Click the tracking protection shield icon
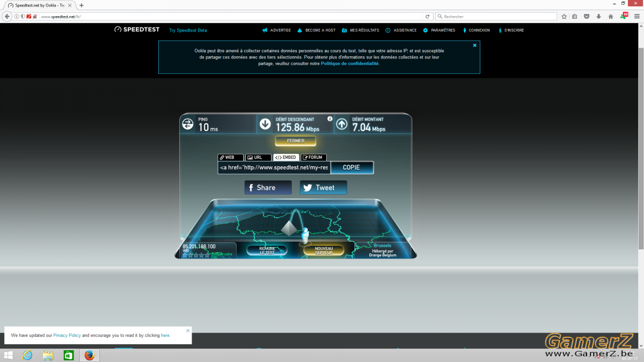The width and height of the screenshot is (644, 362). pos(23,17)
